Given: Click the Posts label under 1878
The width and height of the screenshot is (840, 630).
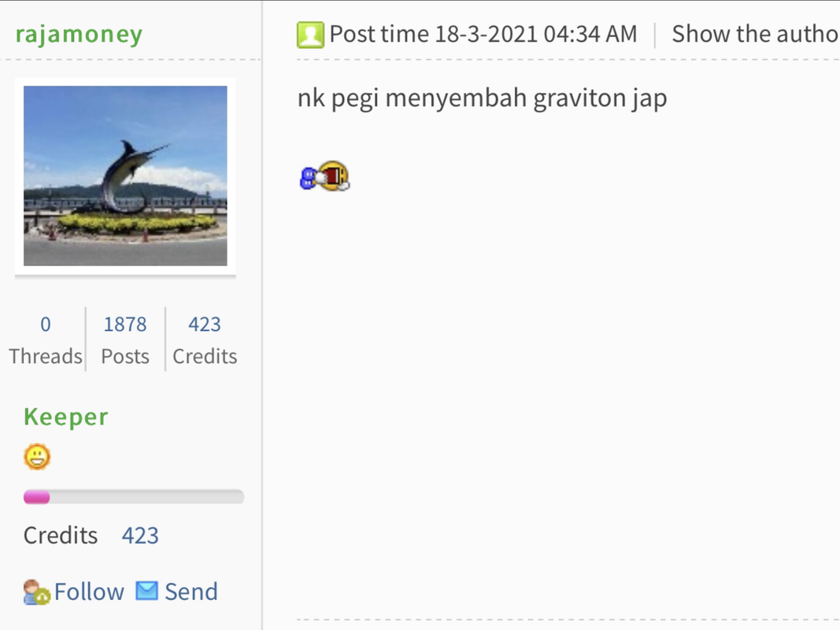Looking at the screenshot, I should (125, 356).
